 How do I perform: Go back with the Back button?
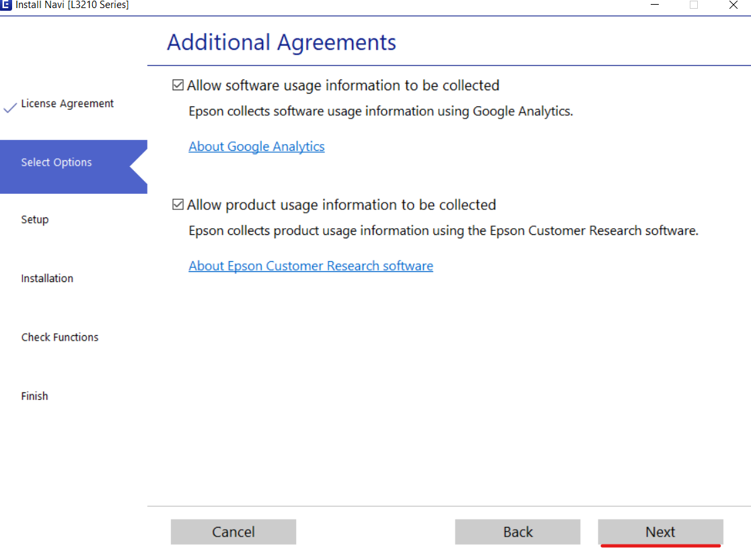pos(517,532)
